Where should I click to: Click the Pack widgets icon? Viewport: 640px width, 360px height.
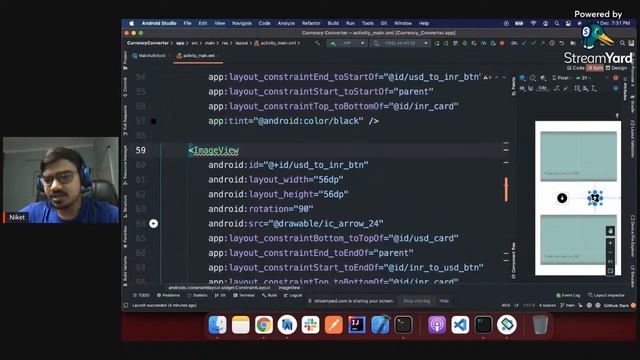pyautogui.click(x=577, y=88)
